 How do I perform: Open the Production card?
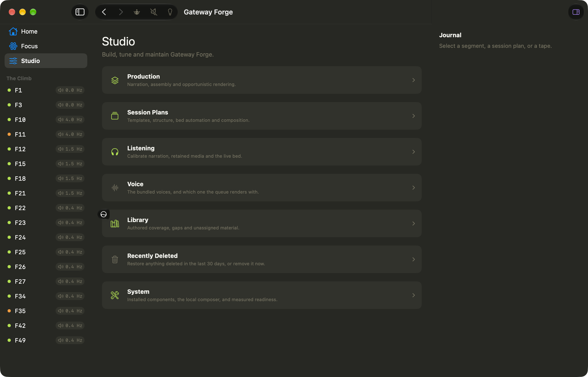262,80
